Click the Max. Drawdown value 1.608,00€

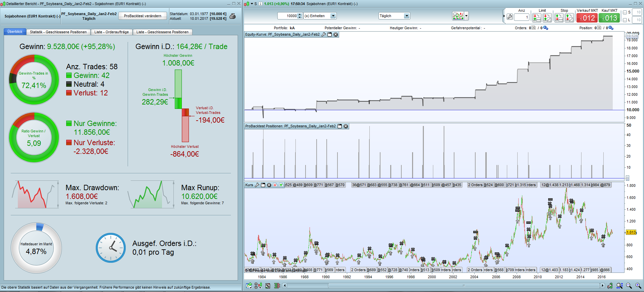tap(82, 196)
